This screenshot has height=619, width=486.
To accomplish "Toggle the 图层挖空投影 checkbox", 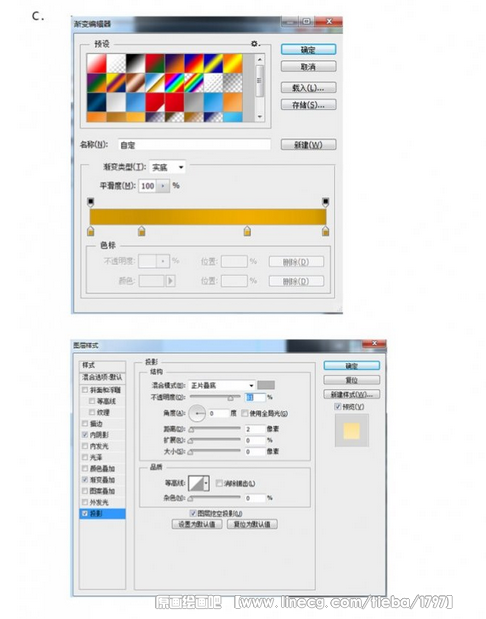I will coord(193,513).
